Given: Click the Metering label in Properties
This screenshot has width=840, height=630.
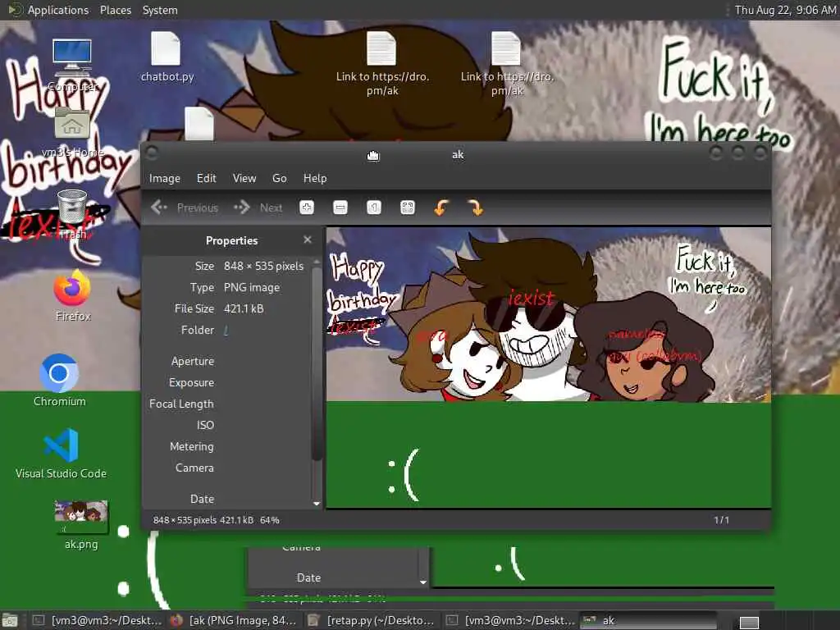Looking at the screenshot, I should (192, 446).
